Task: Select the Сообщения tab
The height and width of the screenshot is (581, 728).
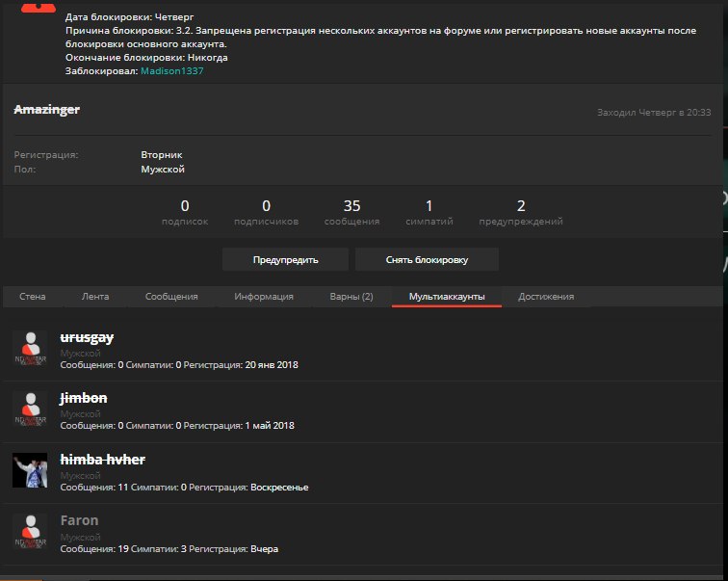Action: (171, 297)
